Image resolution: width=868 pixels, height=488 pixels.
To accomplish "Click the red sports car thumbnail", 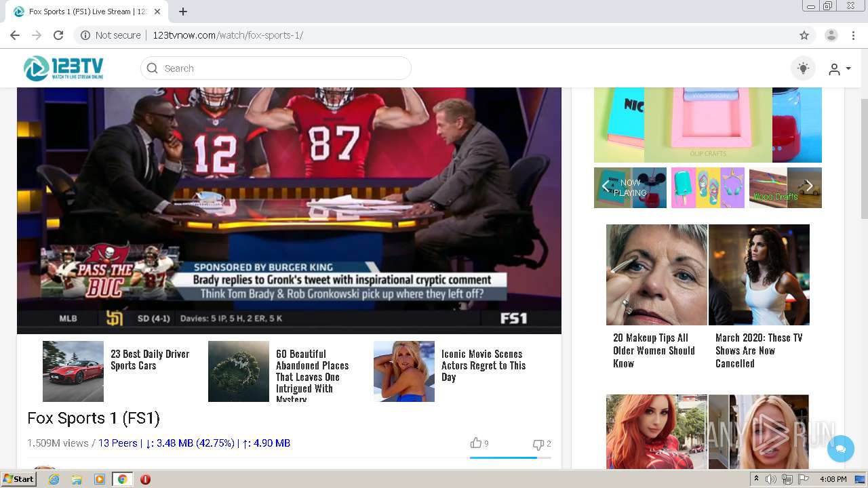I will [73, 371].
